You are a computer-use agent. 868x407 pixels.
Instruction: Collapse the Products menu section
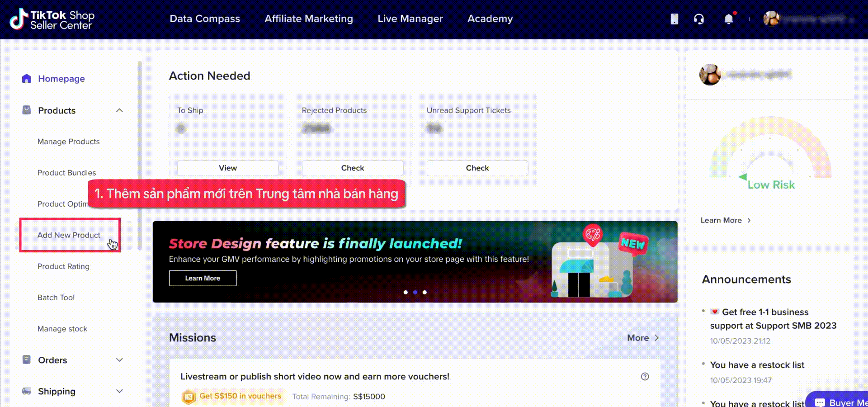[119, 111]
